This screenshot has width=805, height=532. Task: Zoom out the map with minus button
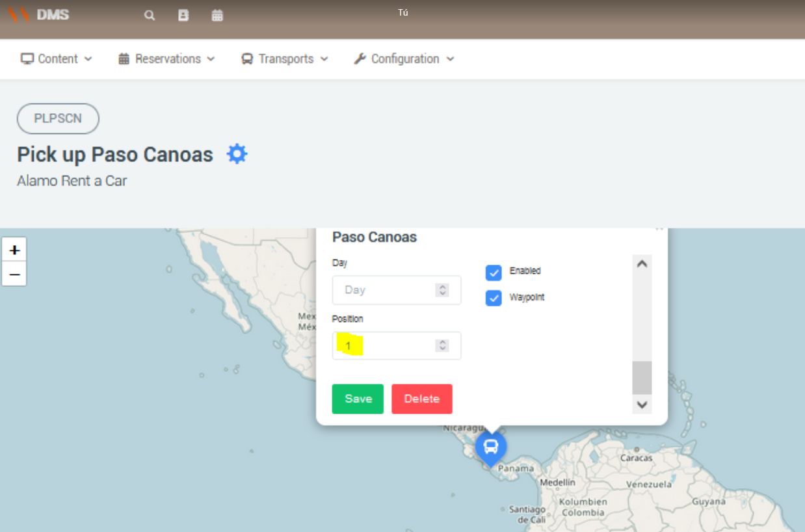[14, 274]
